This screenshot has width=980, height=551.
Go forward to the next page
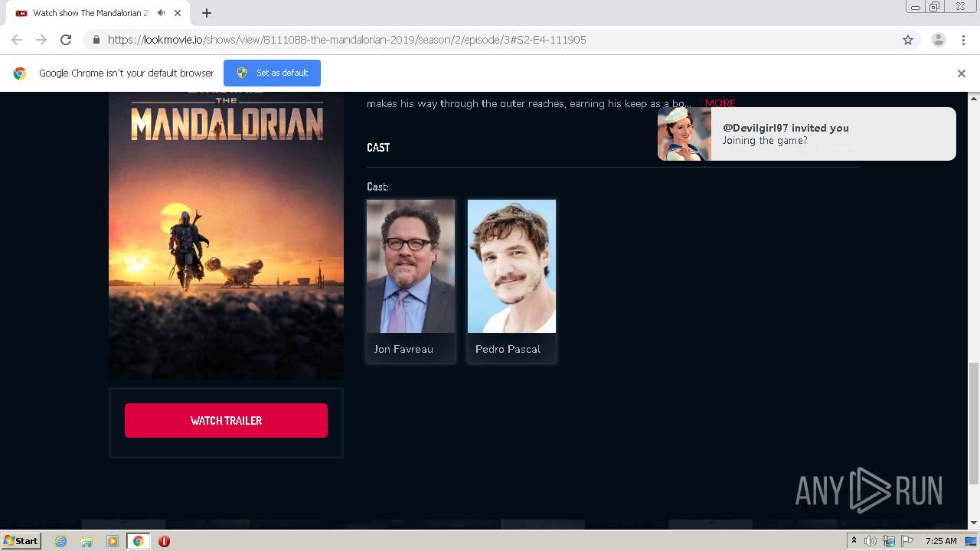(41, 40)
